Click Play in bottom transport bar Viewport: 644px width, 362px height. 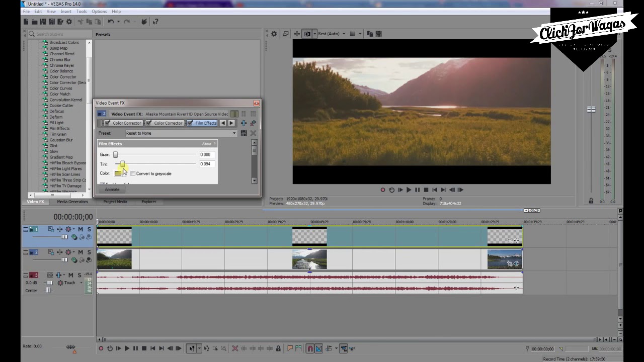click(127, 348)
